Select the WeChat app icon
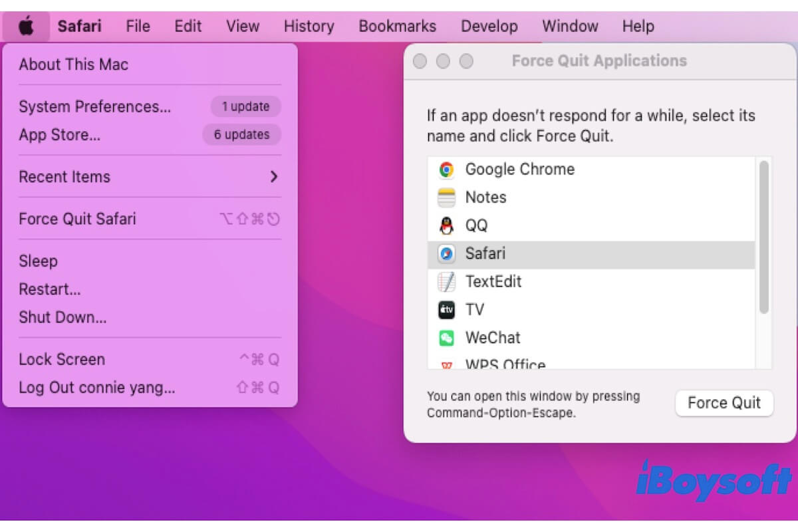798x532 pixels. tap(446, 338)
